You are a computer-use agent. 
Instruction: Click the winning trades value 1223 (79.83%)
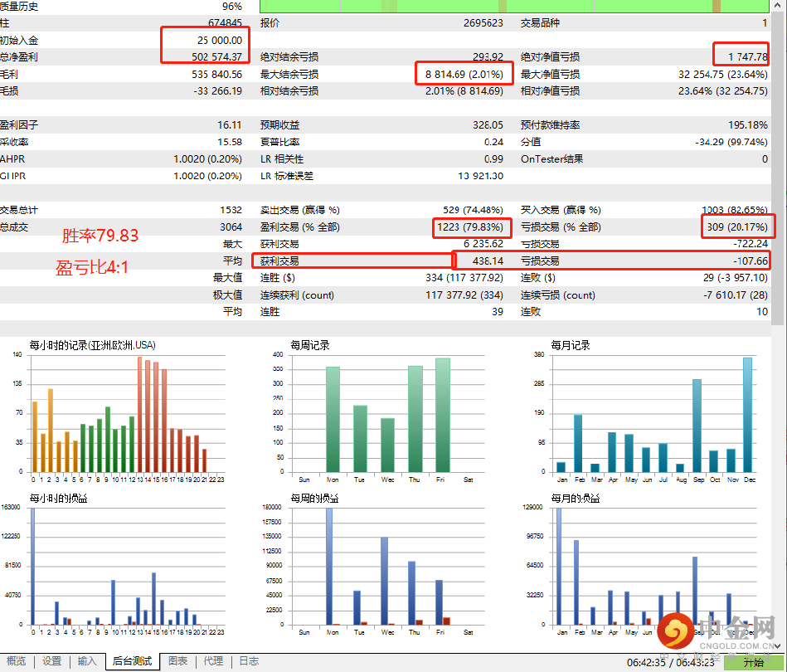pyautogui.click(x=470, y=227)
